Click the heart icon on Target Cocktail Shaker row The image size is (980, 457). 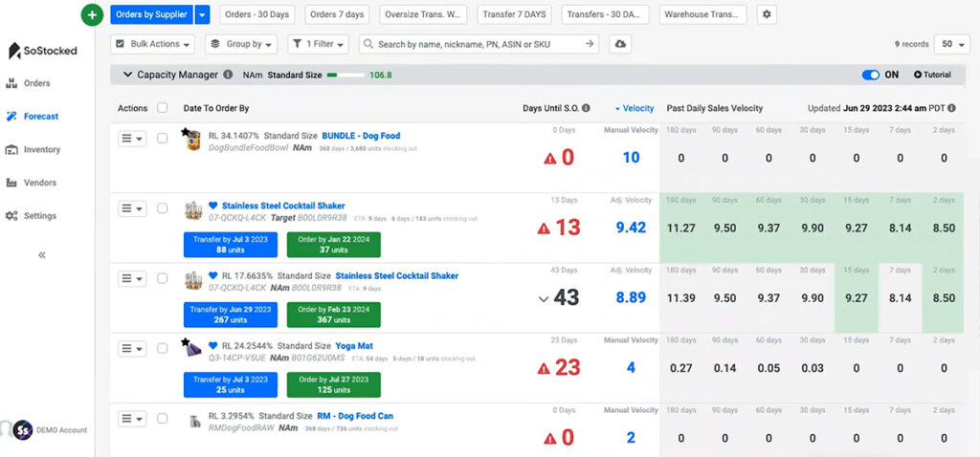click(212, 206)
